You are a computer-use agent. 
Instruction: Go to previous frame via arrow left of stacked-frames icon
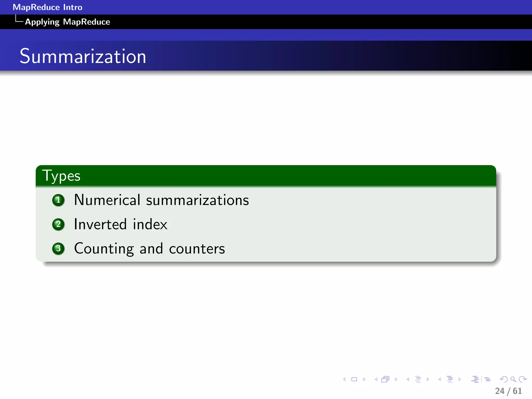click(x=376, y=379)
